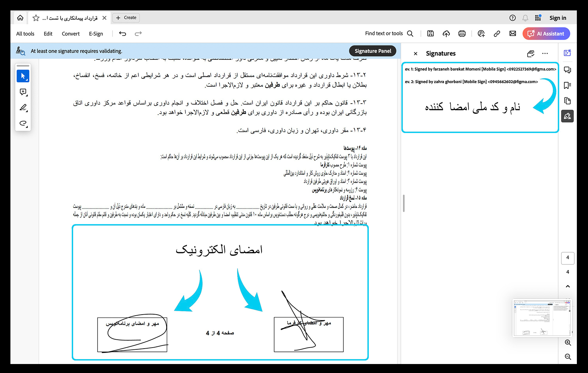Click the current page number box
Screen dimensions: 588x373
(568, 258)
